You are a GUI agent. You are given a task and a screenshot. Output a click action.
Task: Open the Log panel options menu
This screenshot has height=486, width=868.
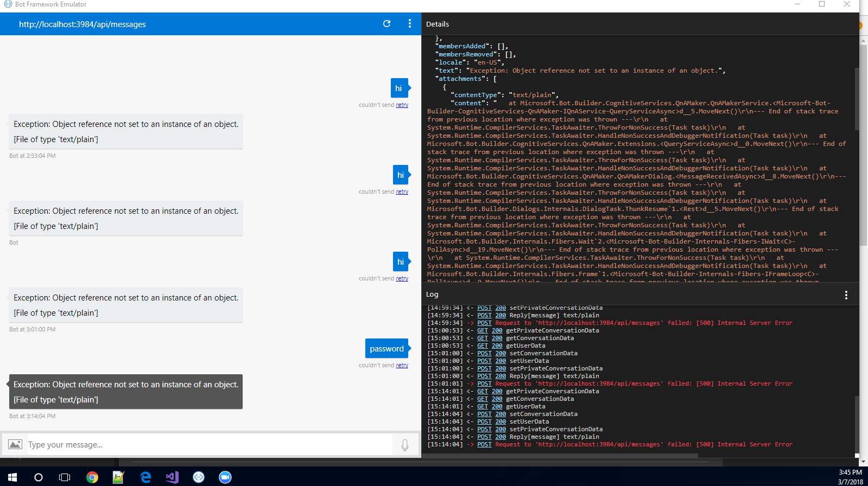(x=846, y=295)
